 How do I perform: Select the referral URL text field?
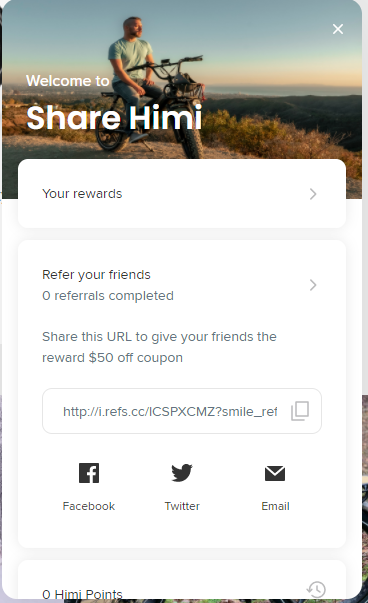tap(182, 411)
